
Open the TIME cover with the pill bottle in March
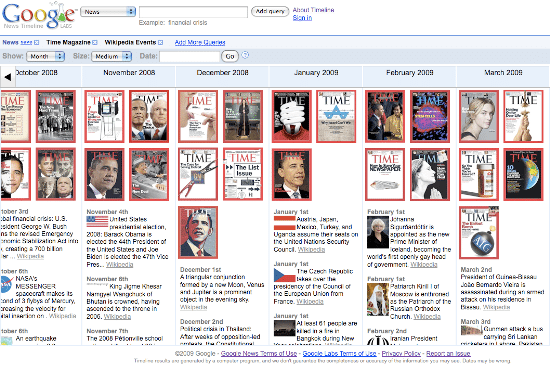[x=479, y=174]
